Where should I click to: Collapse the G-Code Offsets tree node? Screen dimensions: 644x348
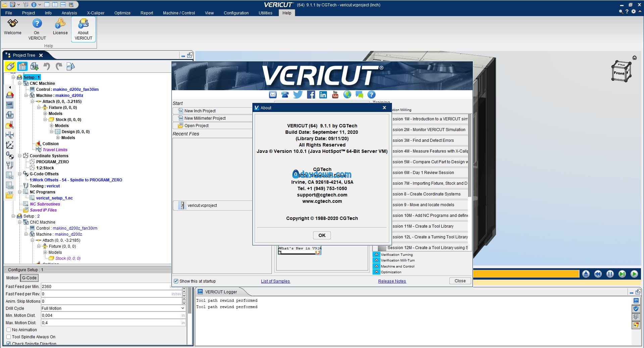click(x=20, y=174)
